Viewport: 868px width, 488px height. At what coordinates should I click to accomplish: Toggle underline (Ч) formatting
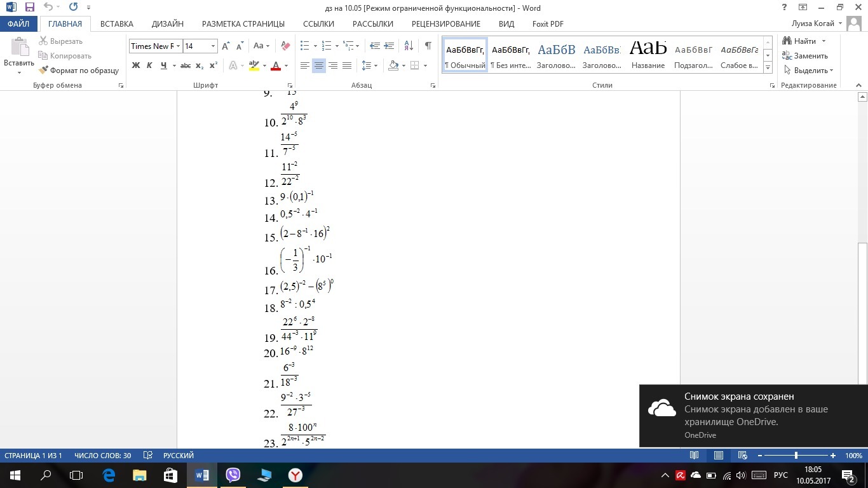[164, 65]
